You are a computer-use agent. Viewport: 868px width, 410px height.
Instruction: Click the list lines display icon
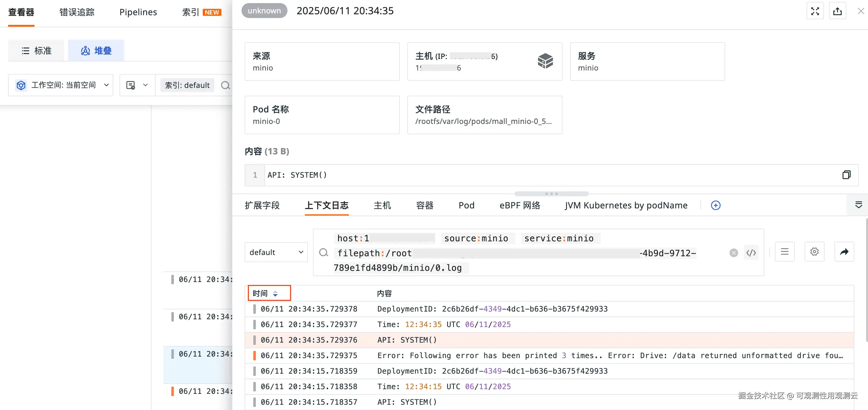coord(784,252)
